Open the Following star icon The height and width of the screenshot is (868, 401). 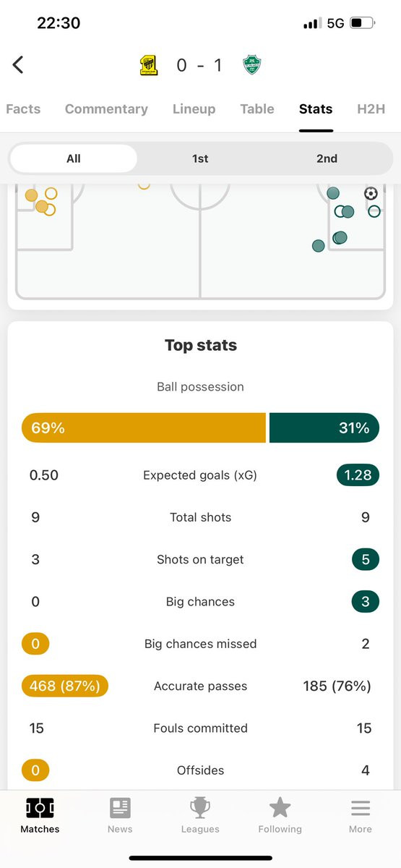coord(280,808)
